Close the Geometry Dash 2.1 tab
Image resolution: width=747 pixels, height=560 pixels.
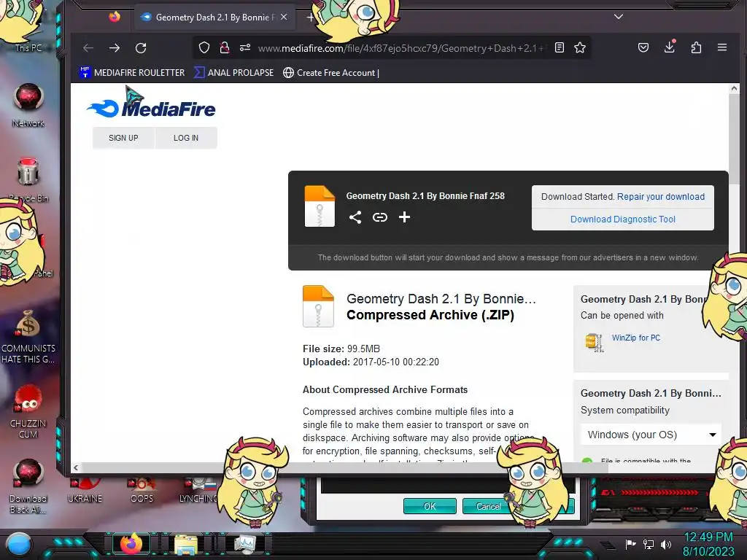click(284, 17)
